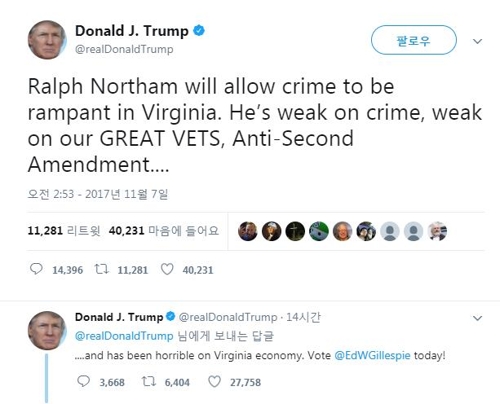The width and height of the screenshot is (500, 404).
Task: Follow the account with 팔로우 button
Action: (414, 40)
